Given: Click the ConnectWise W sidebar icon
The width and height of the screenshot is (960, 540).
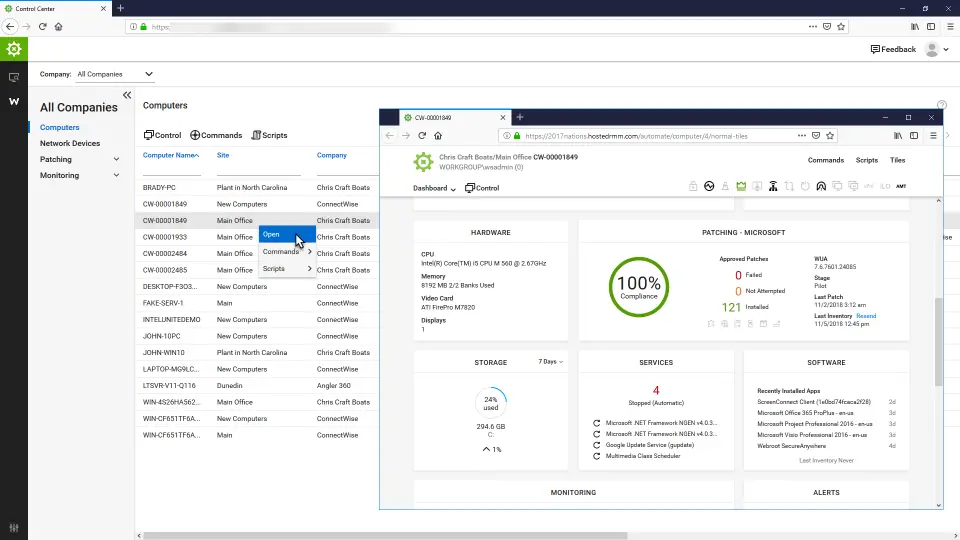Looking at the screenshot, I should click(13, 101).
